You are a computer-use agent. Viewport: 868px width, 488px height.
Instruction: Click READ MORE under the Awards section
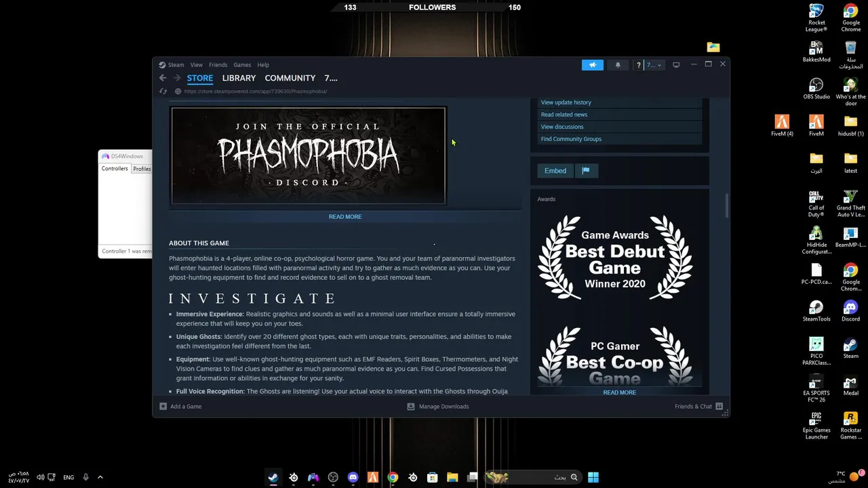tap(620, 392)
